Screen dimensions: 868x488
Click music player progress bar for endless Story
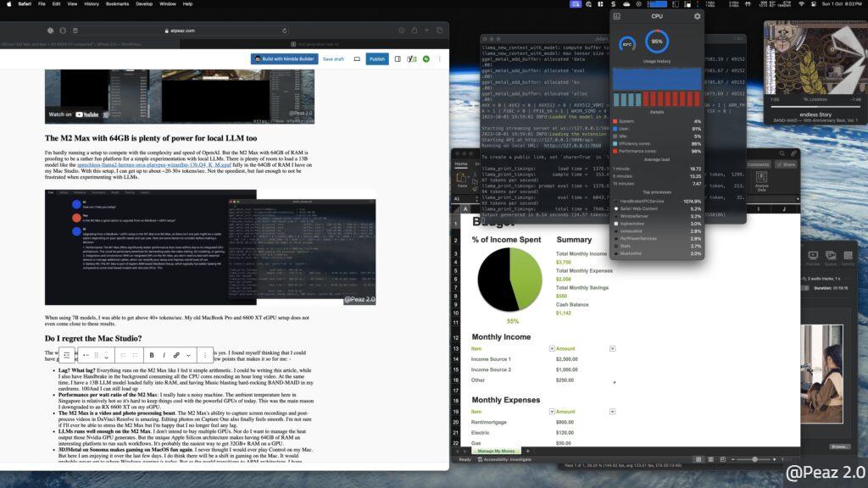click(815, 107)
